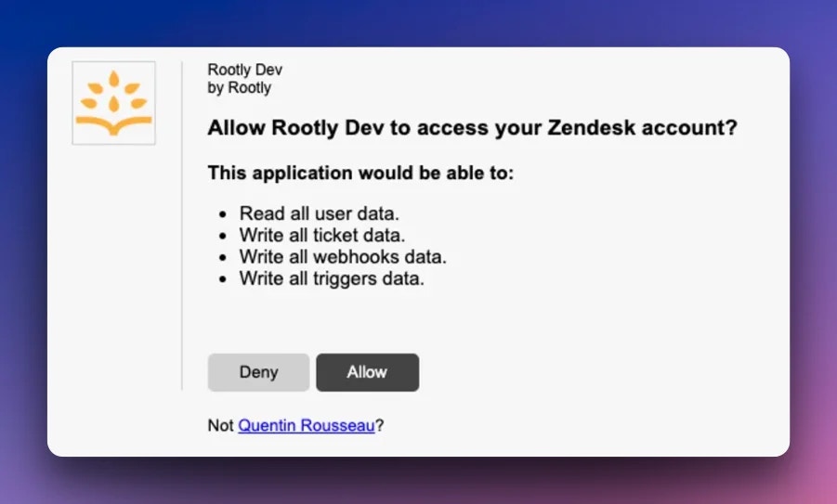The image size is (837, 504).
Task: Click the Rootly orange tree logo
Action: (113, 103)
